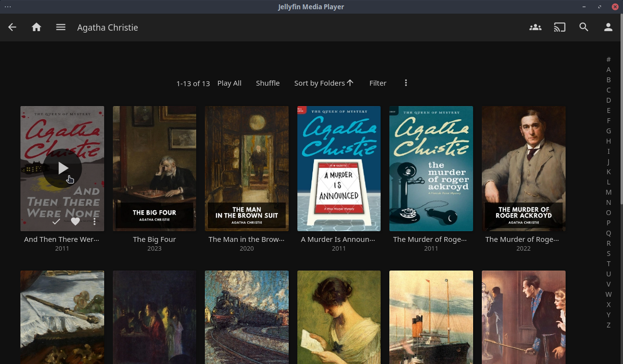The height and width of the screenshot is (364, 623).
Task: Jump to letter D in alphabet picker
Action: pos(608,100)
